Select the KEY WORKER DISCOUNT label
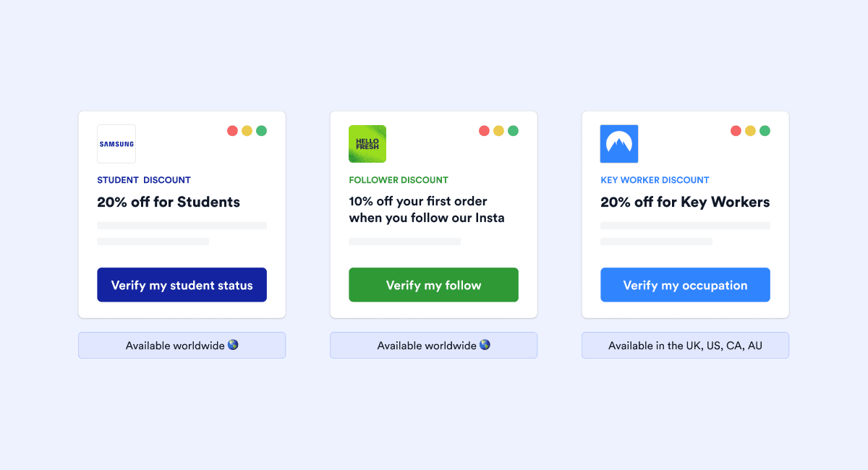Viewport: 868px width, 470px height. coord(655,180)
